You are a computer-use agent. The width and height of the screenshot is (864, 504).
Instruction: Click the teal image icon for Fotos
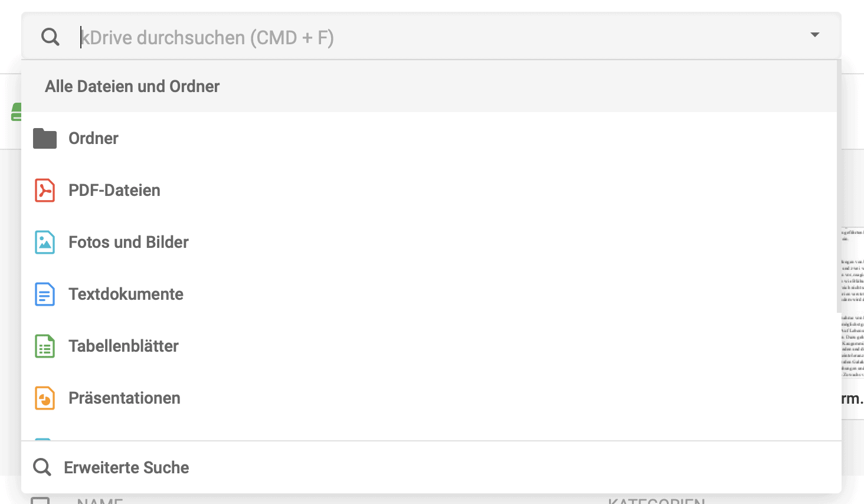(45, 243)
